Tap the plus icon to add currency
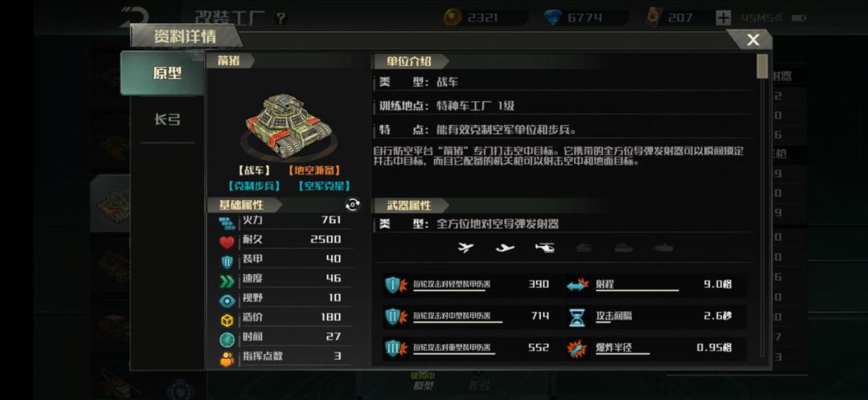868x400 pixels. coord(723,18)
